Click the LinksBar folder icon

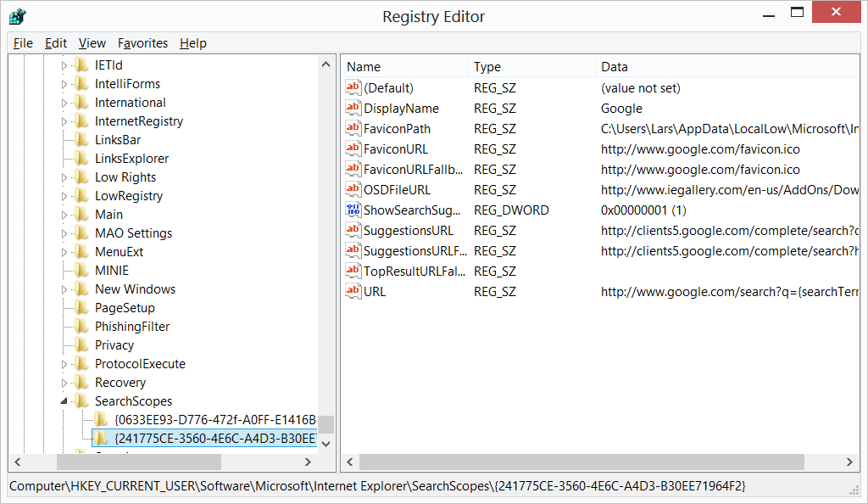point(81,139)
